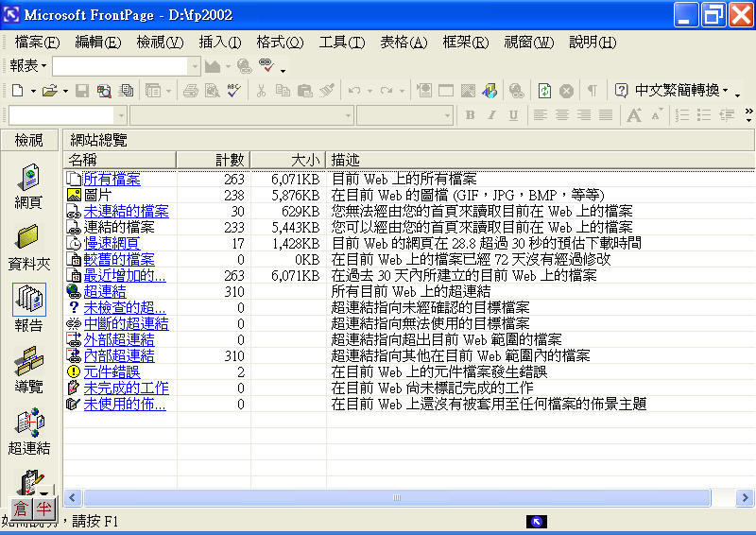Expand the New Page button dropdown arrow

tap(32, 91)
